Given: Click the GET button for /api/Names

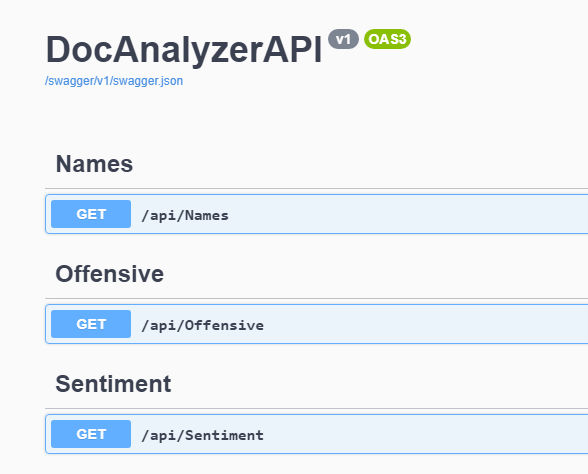Looking at the screenshot, I should (91, 214).
